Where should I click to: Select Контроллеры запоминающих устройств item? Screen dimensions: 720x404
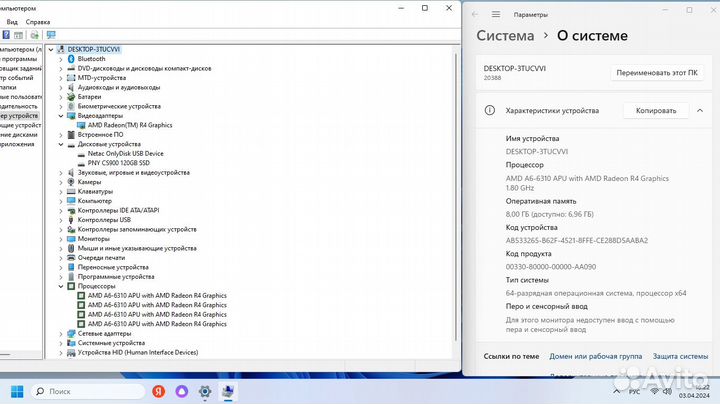pos(137,229)
